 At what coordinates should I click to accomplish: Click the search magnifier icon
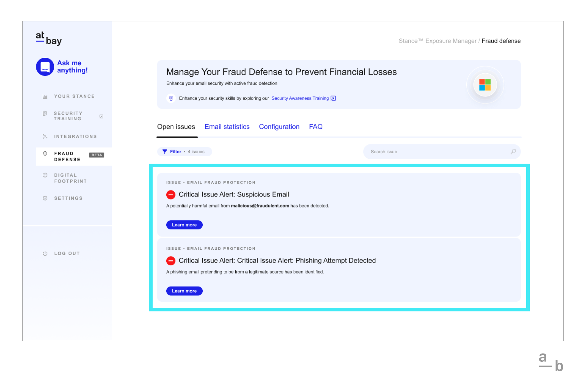coord(513,152)
